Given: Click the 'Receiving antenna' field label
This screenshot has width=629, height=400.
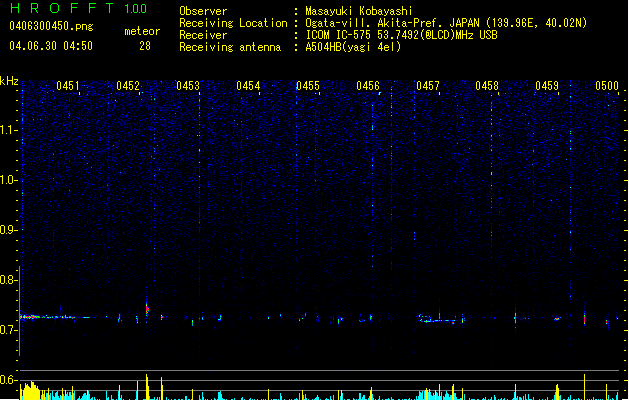Looking at the screenshot, I should (x=230, y=47).
